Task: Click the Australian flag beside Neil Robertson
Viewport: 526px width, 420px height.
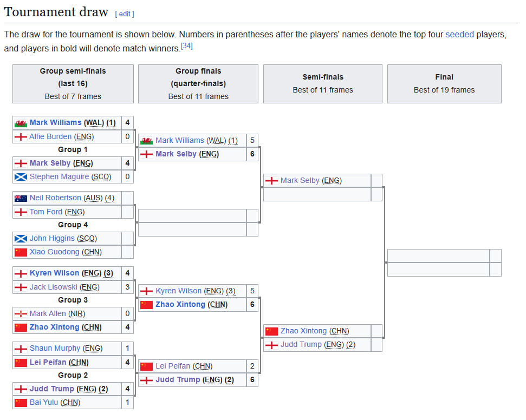Action: pyautogui.click(x=21, y=198)
